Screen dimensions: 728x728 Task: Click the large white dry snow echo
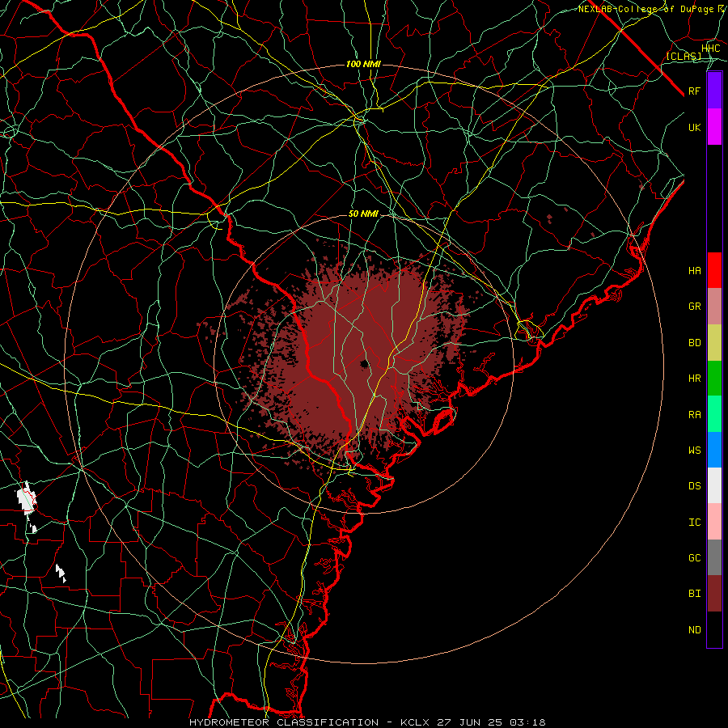pos(27,500)
